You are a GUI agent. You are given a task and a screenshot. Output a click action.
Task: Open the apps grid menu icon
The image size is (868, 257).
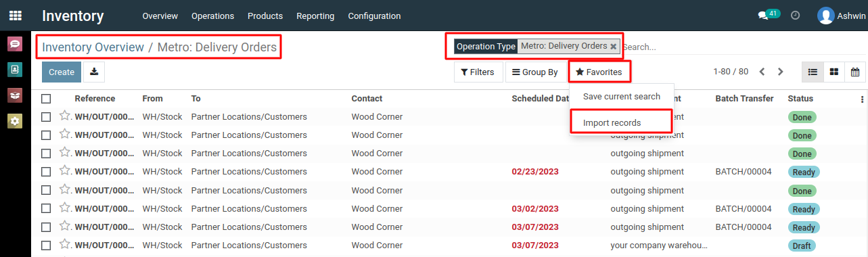15,16
